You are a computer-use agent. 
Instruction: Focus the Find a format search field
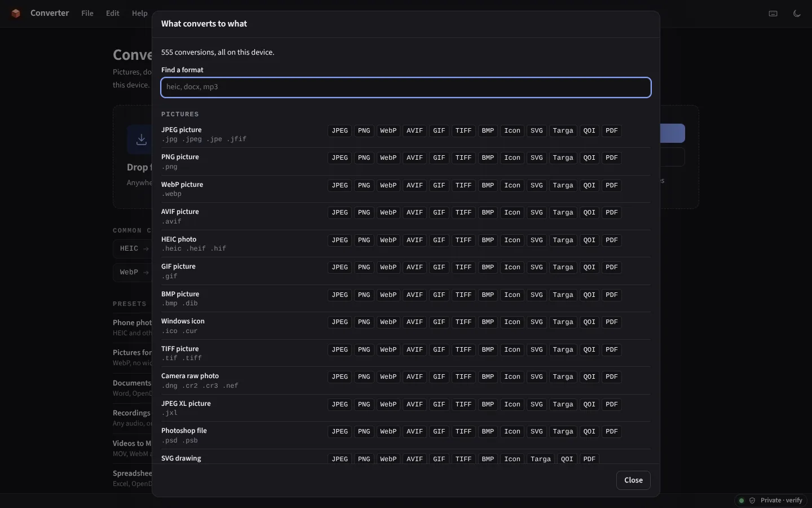pos(406,87)
